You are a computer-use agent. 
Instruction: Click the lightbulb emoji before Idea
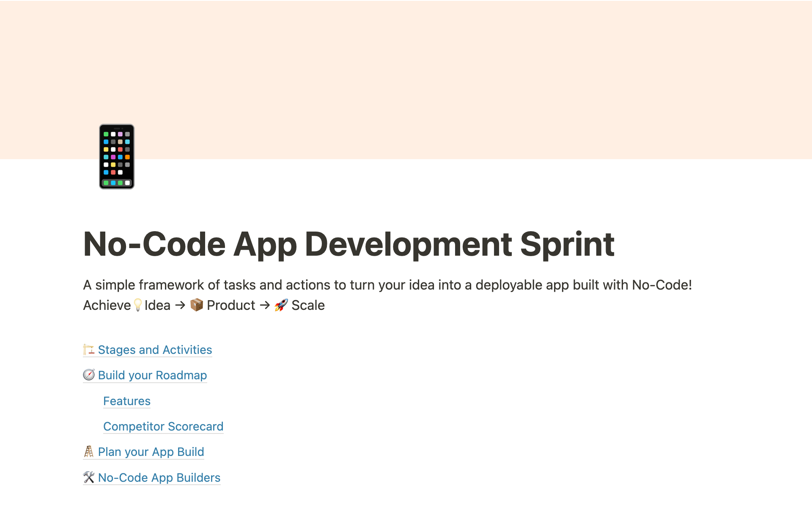(x=138, y=305)
